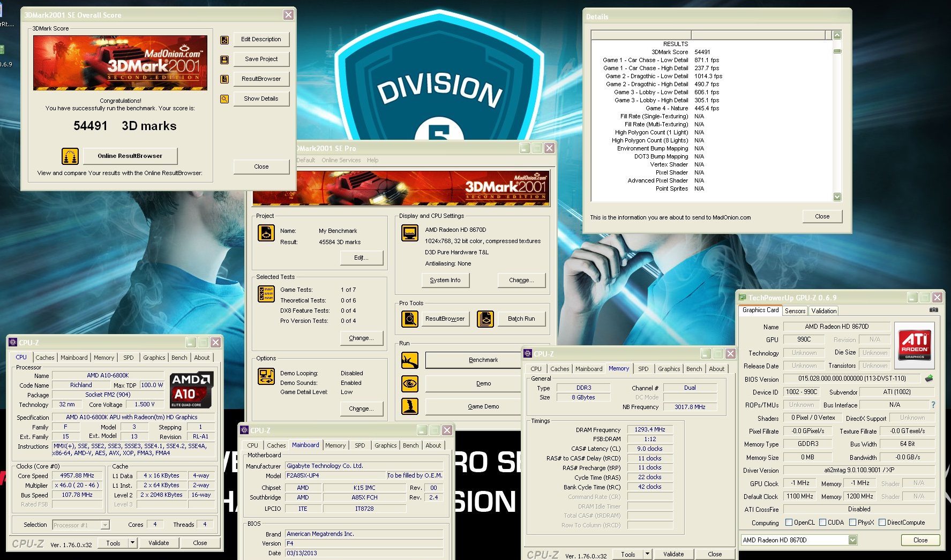
Task: Switch to Caches tab in CPU-Z CPU window
Action: [x=45, y=358]
